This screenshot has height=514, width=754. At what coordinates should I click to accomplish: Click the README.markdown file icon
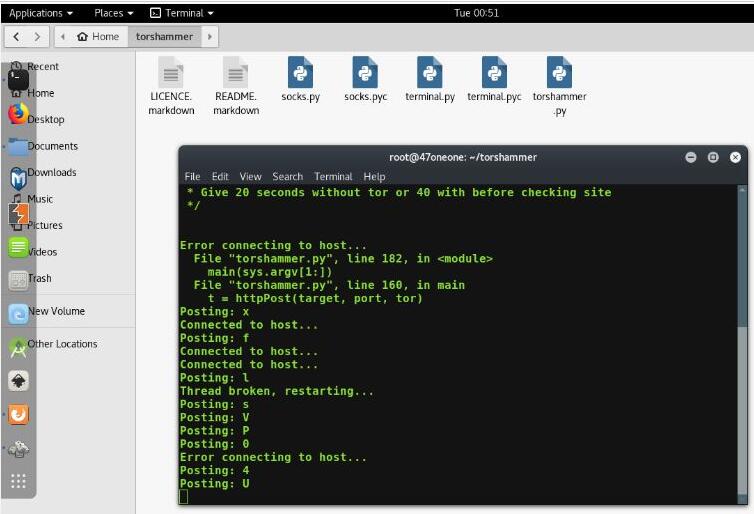click(x=236, y=74)
